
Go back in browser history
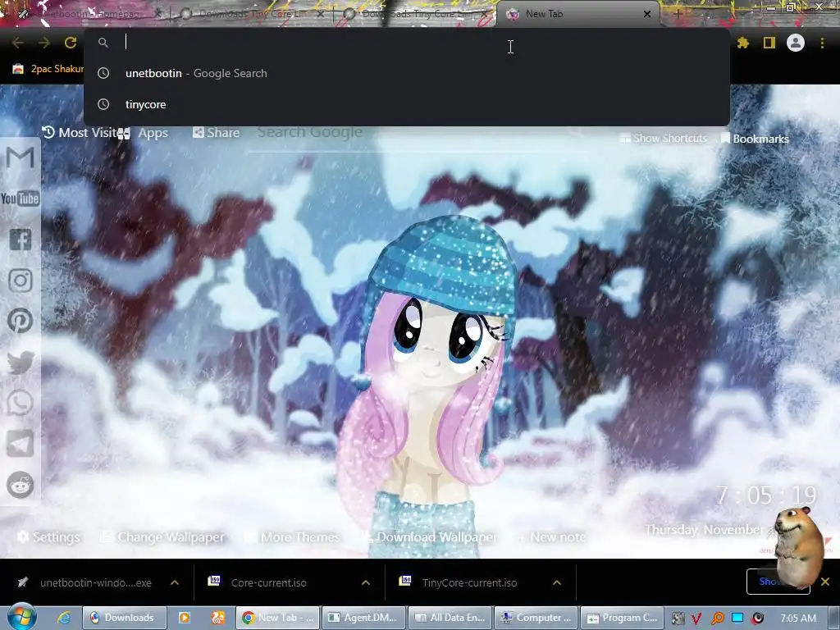[17, 43]
